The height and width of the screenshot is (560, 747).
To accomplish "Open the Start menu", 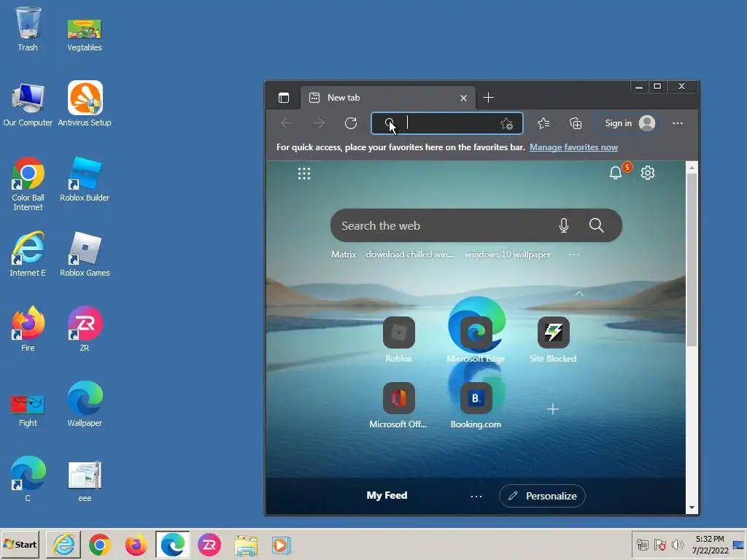I will [20, 544].
